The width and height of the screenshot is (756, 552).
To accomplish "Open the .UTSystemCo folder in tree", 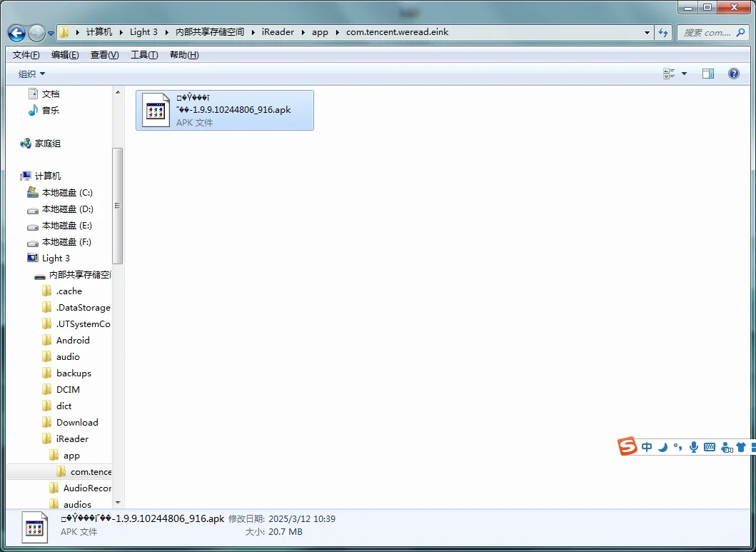I will point(76,324).
